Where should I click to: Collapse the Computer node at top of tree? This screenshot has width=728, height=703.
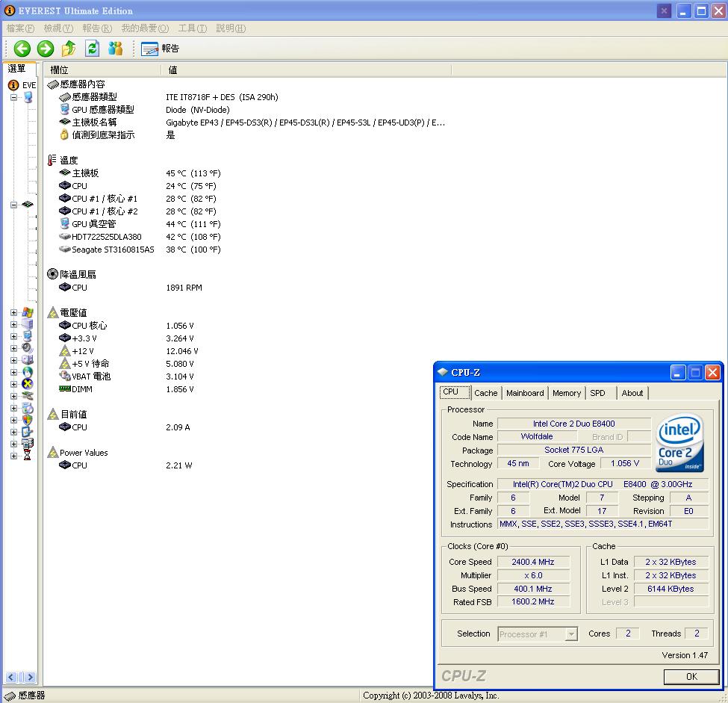[14, 97]
